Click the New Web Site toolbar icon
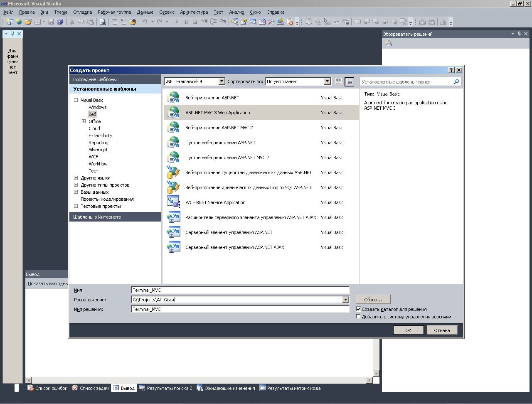The height and width of the screenshot is (404, 532). (19, 22)
